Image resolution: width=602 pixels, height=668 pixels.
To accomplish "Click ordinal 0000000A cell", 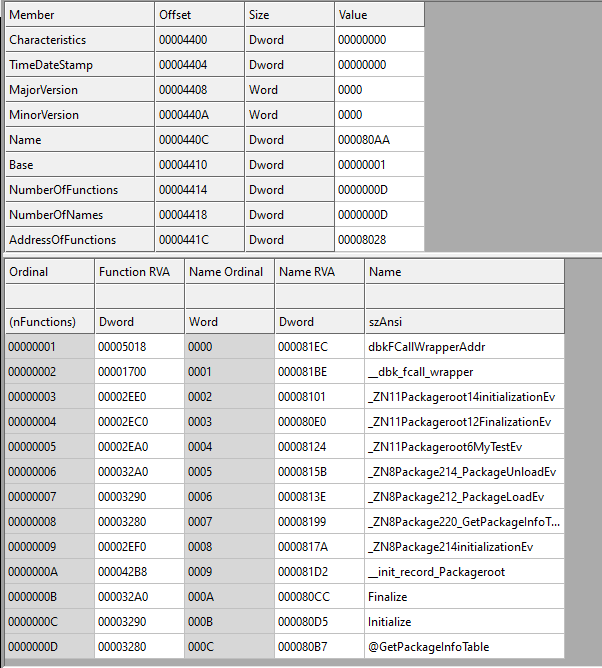I will point(50,572).
